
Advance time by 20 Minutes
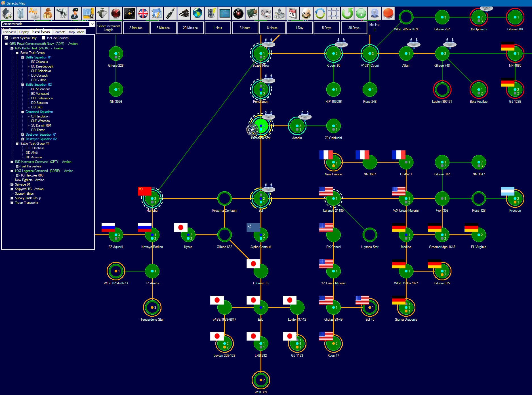[190, 28]
